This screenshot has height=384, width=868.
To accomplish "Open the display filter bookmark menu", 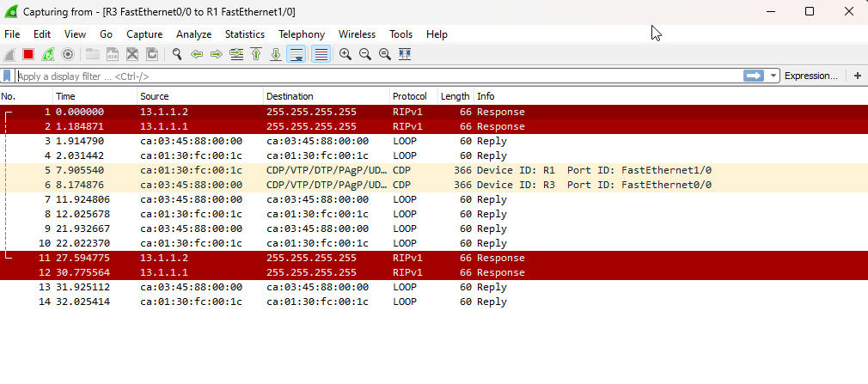I will pyautogui.click(x=8, y=76).
